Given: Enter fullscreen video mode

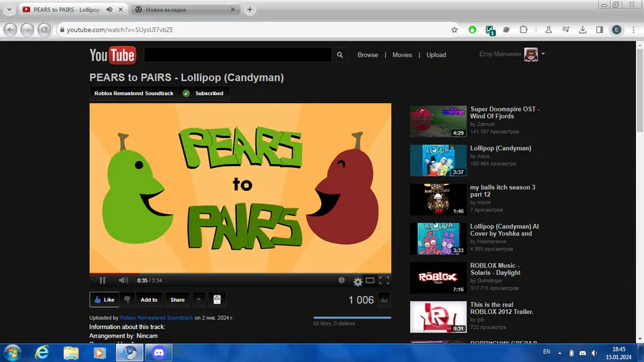Looking at the screenshot, I should click(384, 280).
